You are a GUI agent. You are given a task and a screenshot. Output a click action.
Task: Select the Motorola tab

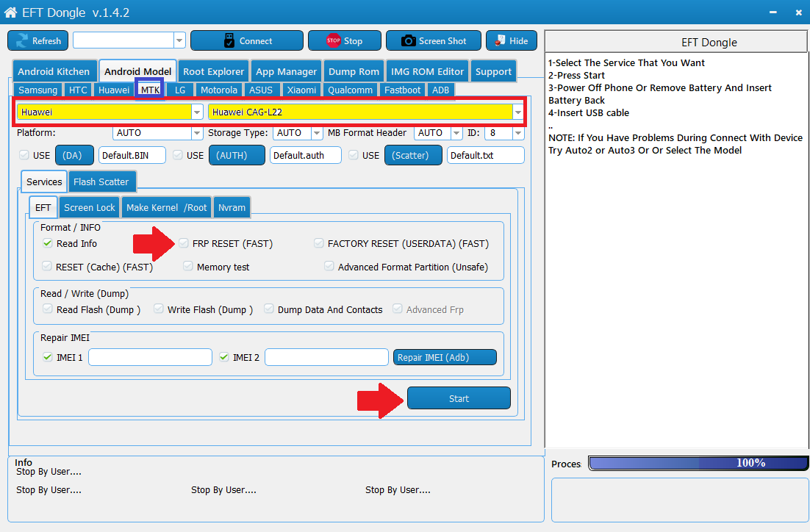pyautogui.click(x=218, y=90)
